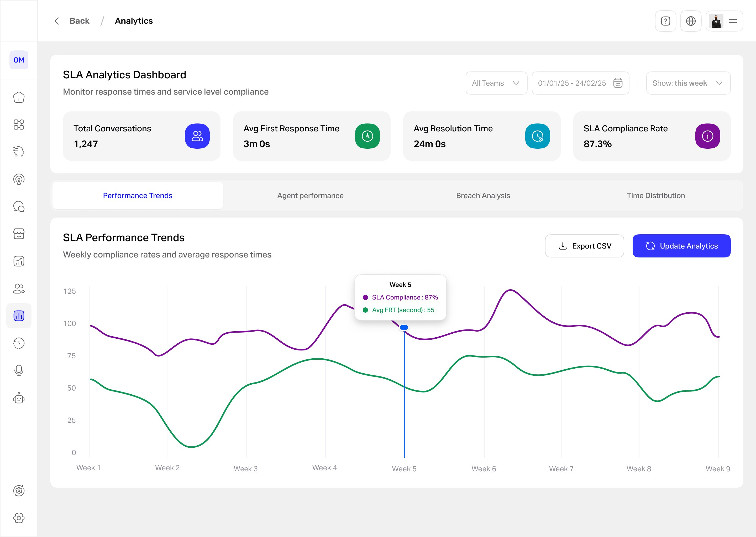
Task: Click the Back link
Action: [x=79, y=21]
